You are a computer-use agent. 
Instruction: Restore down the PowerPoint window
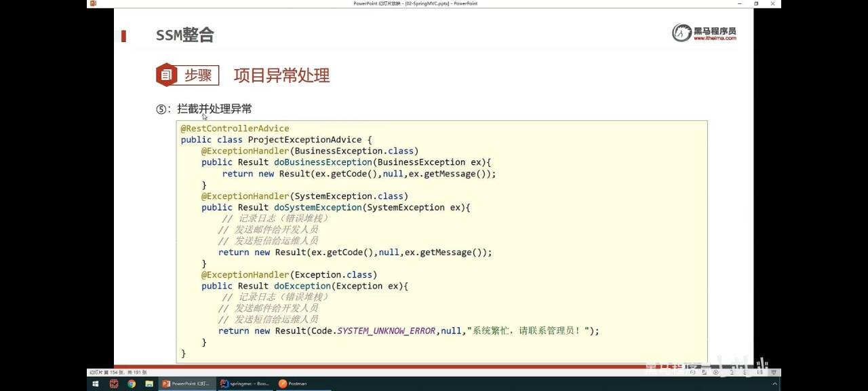(x=757, y=3)
